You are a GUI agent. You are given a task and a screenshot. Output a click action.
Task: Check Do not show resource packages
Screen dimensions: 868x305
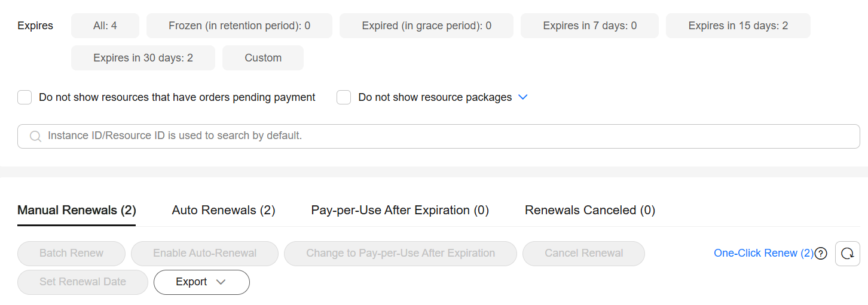click(344, 97)
